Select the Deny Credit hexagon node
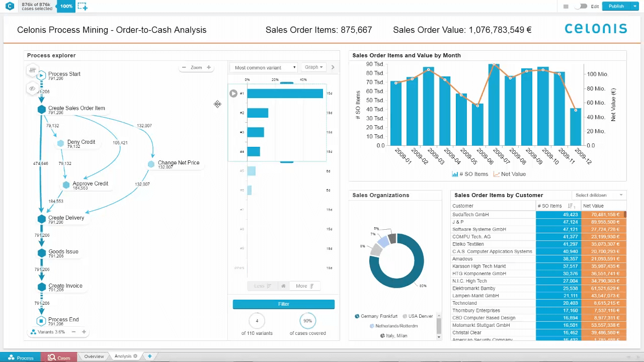Screen dimensions: 644x362 61,143
